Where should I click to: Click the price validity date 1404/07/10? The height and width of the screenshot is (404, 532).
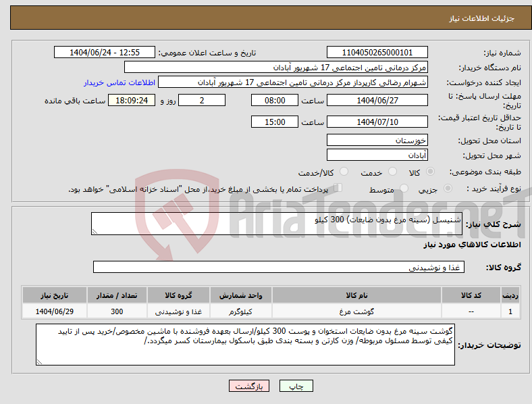pyautogui.click(x=377, y=122)
